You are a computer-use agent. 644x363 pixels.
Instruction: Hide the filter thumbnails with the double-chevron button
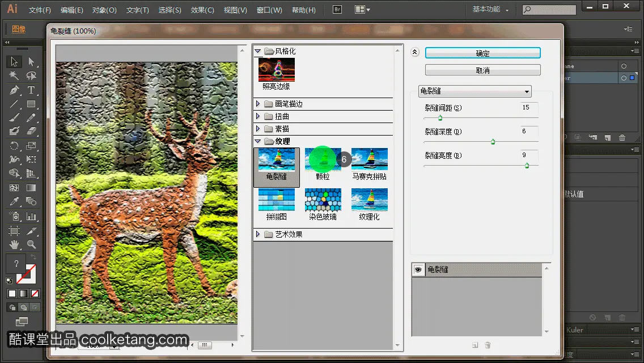[x=415, y=52]
